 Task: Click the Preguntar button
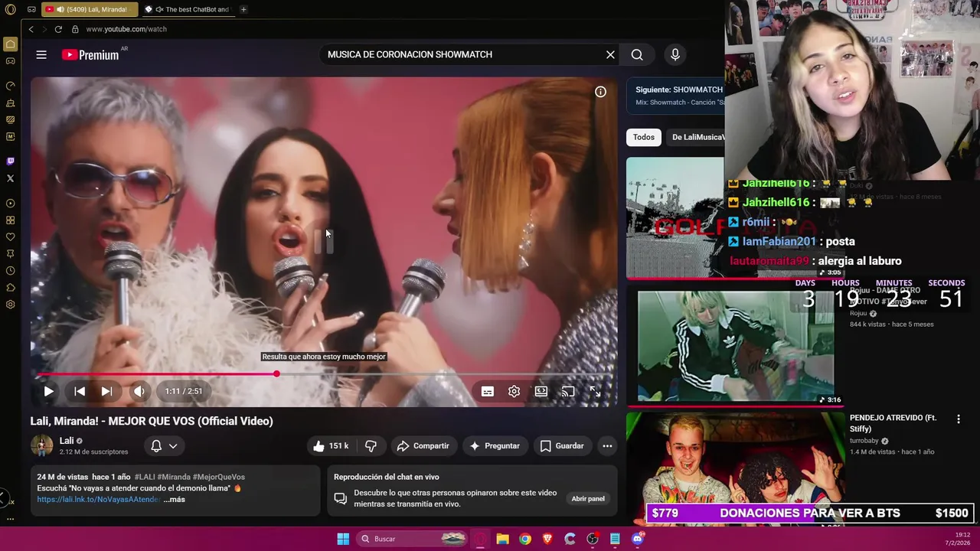pyautogui.click(x=495, y=445)
